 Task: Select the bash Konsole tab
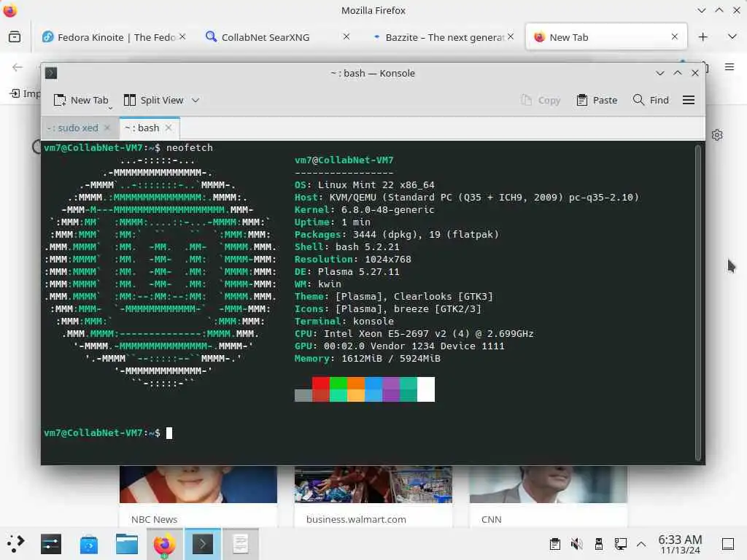[142, 128]
